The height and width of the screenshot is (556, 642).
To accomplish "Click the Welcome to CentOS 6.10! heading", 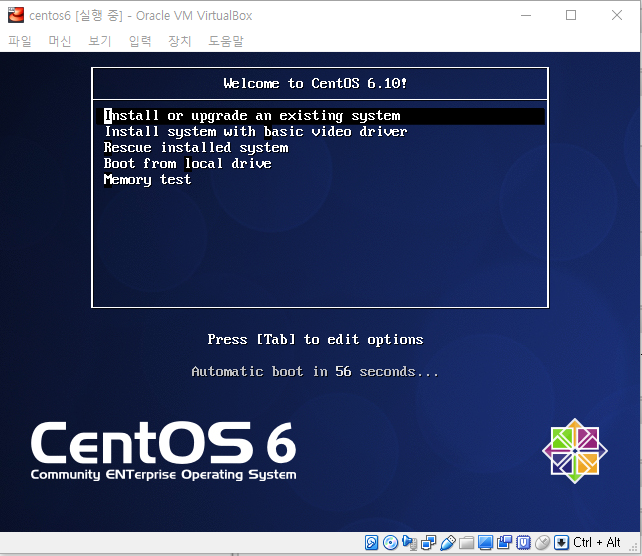I will pos(315,84).
